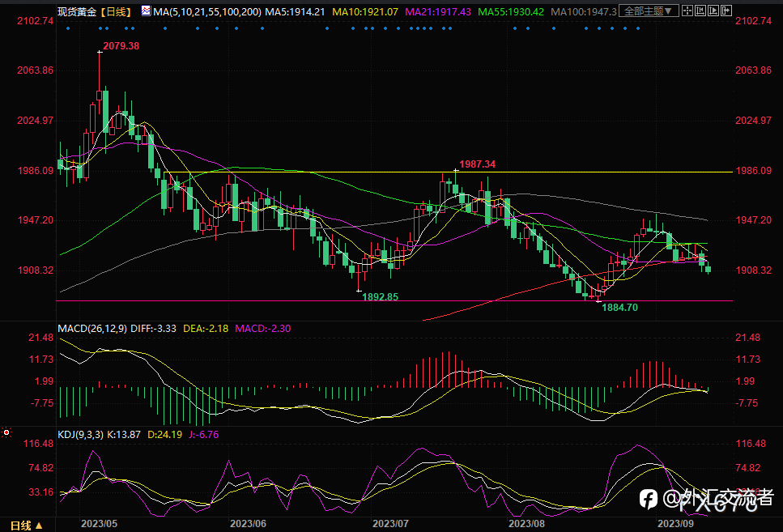Image resolution: width=783 pixels, height=532 pixels.
Task: Click the left axis 1947.20 price
Action: coord(35,219)
